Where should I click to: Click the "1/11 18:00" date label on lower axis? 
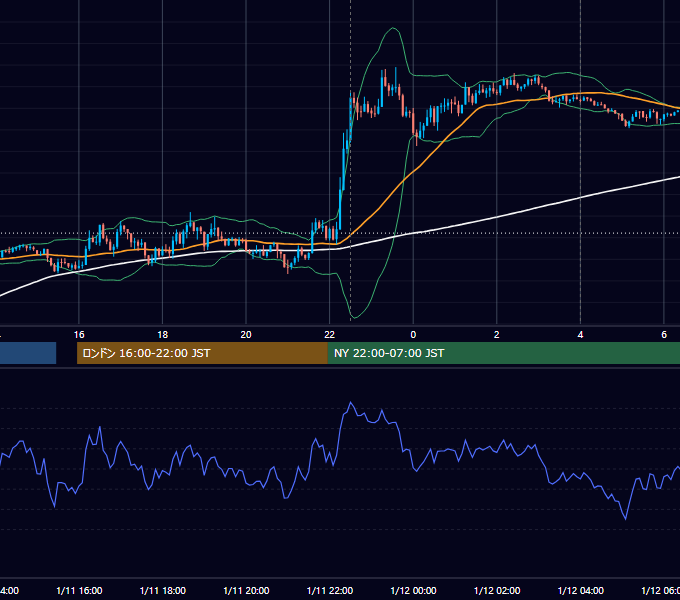(x=163, y=591)
